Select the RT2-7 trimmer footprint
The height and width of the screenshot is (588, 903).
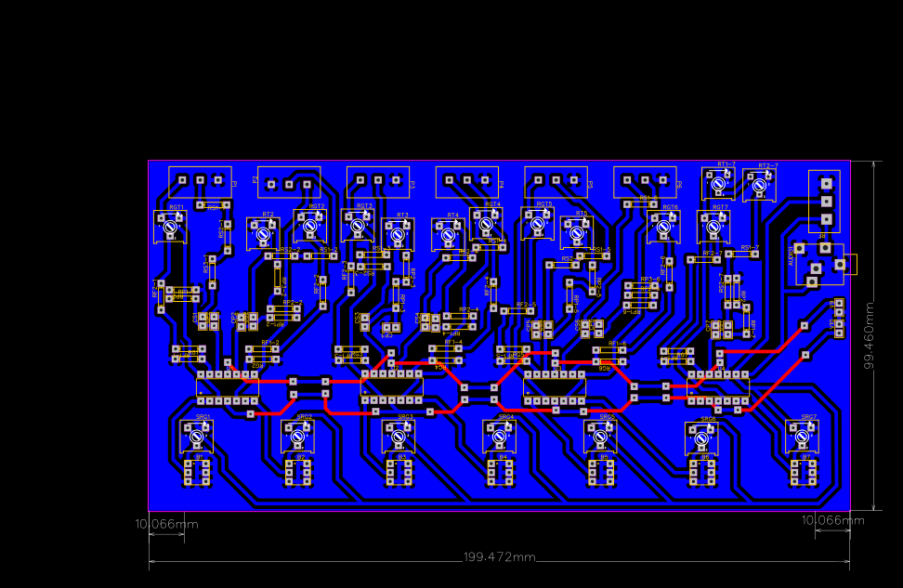tap(759, 184)
